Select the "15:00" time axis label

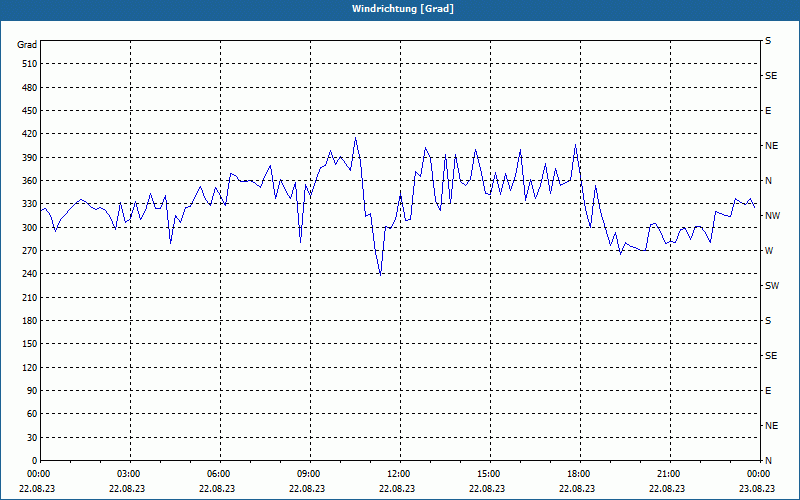[489, 474]
